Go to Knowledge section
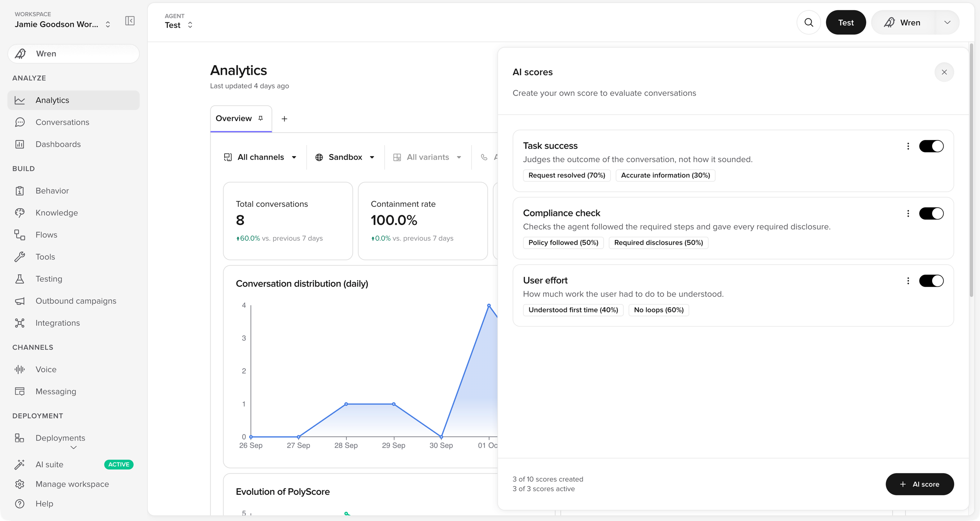This screenshot has height=521, width=980. [73, 213]
